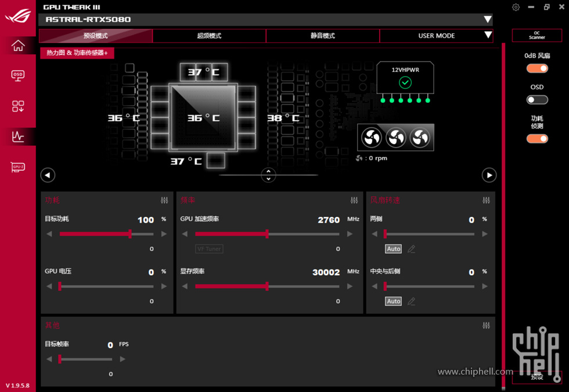
Task: Toggle the OSD switch
Action: pos(537,99)
